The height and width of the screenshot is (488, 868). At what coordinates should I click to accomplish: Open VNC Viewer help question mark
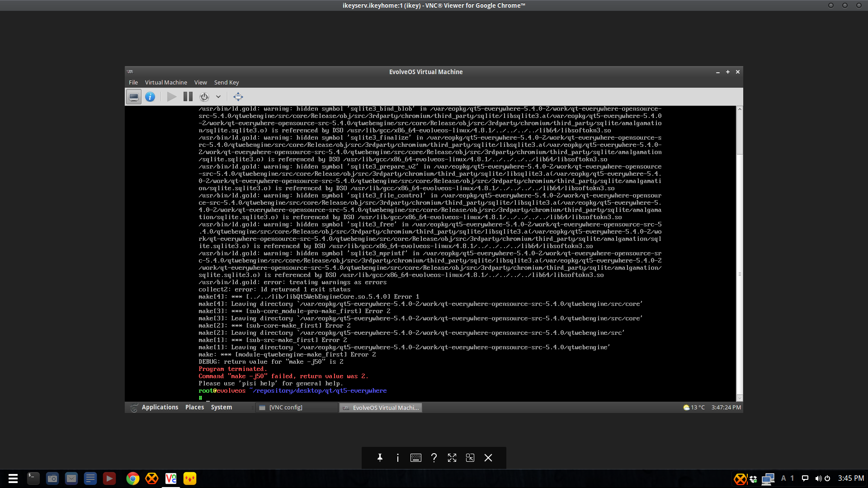(x=434, y=458)
